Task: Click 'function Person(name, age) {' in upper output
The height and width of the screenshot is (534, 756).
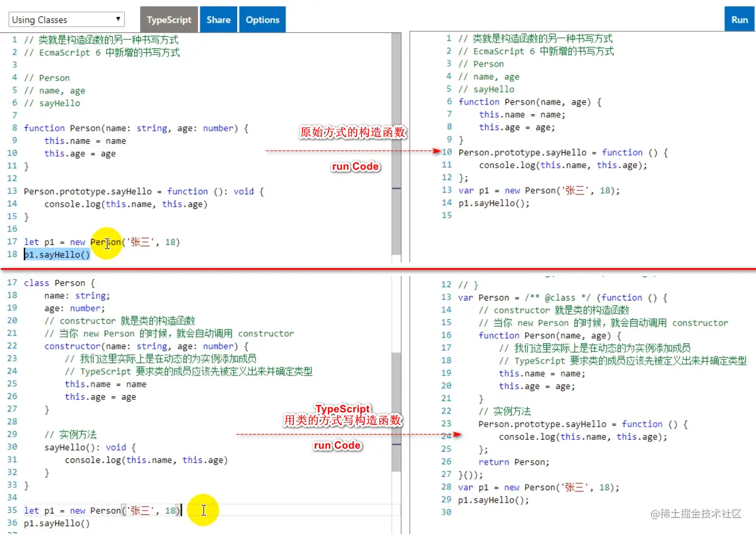Action: (530, 102)
